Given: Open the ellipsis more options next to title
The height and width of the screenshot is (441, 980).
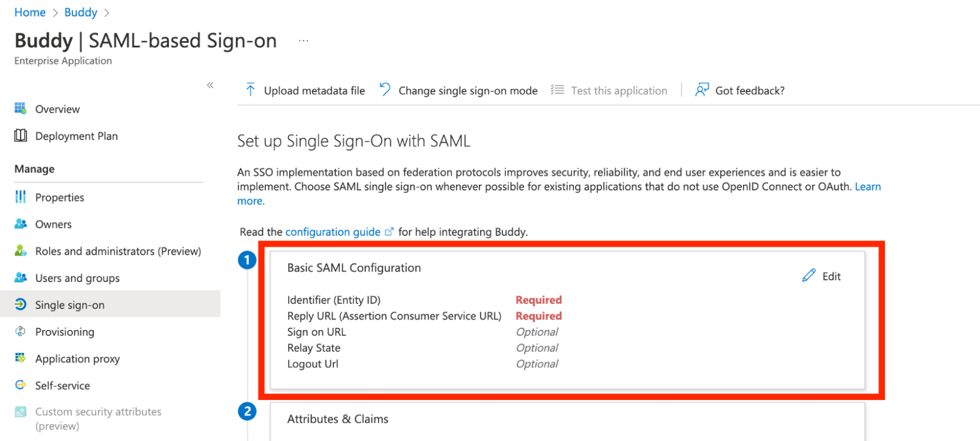Looking at the screenshot, I should 303,40.
